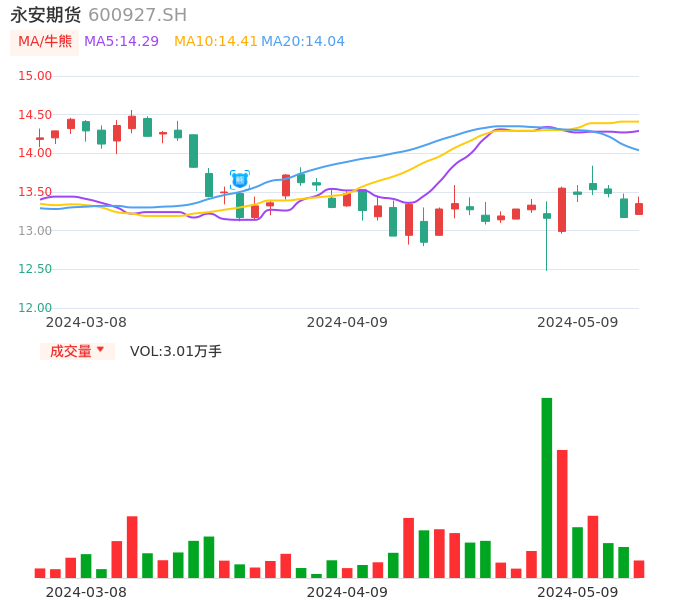Click the VOL:3.01万手 volume readout
This screenshot has width=686, height=606.
(x=175, y=351)
